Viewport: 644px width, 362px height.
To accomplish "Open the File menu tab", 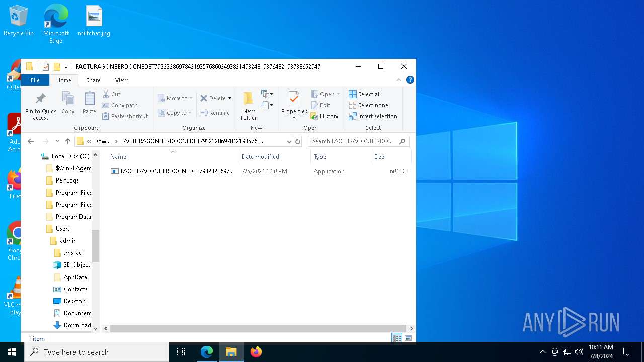I will point(35,80).
